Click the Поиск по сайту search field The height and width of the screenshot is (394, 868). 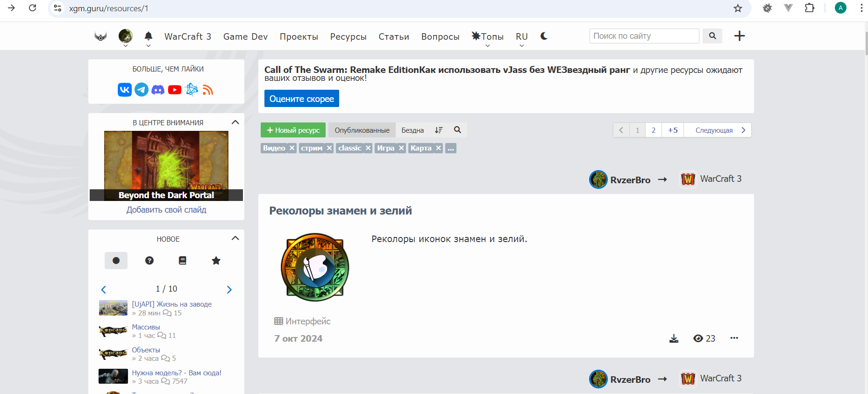644,36
